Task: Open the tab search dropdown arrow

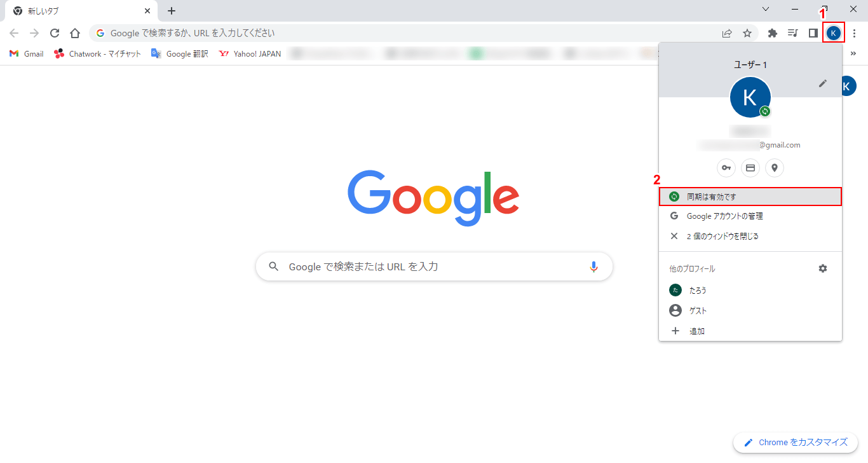Action: coord(766,9)
